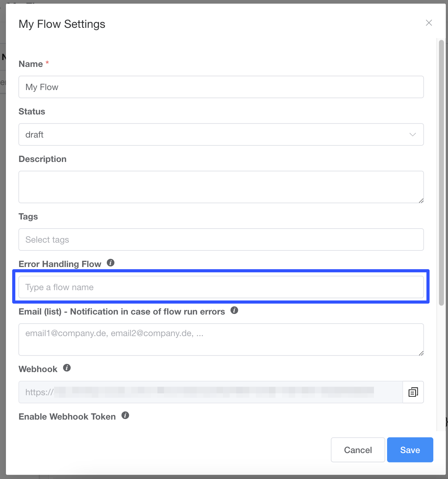The image size is (448, 479).
Task: Click the dialog's vertical scrollbar thumb
Action: [x=441, y=172]
